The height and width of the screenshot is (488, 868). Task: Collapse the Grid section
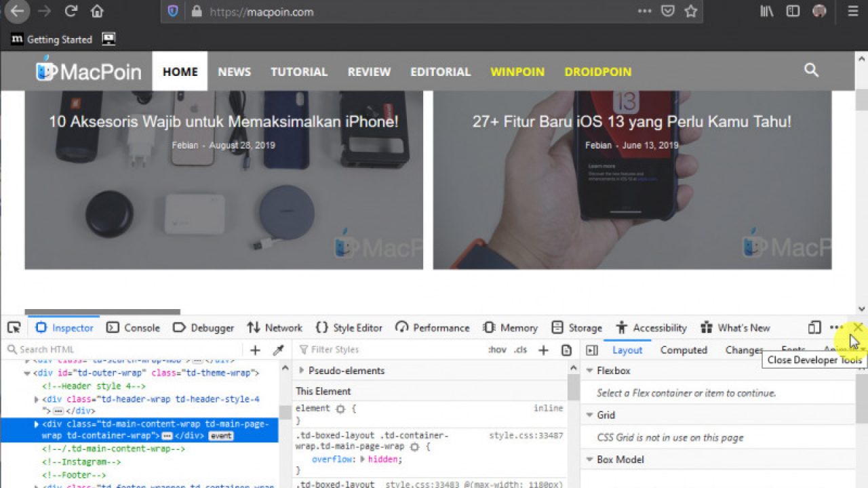(x=590, y=415)
